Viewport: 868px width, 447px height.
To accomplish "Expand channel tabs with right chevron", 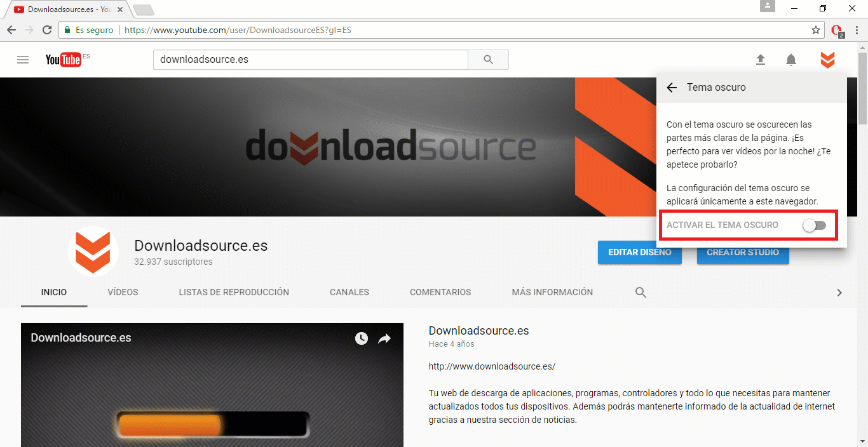I will (x=839, y=293).
